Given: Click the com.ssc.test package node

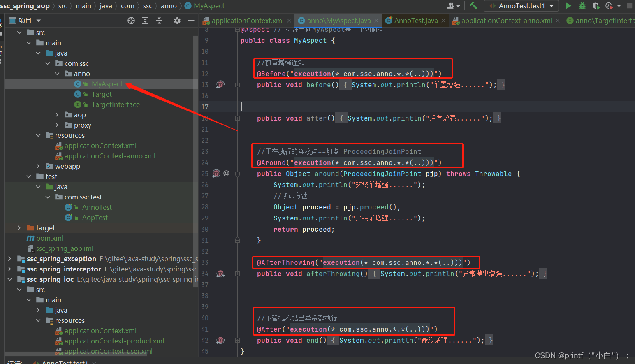Looking at the screenshot, I should (83, 197).
